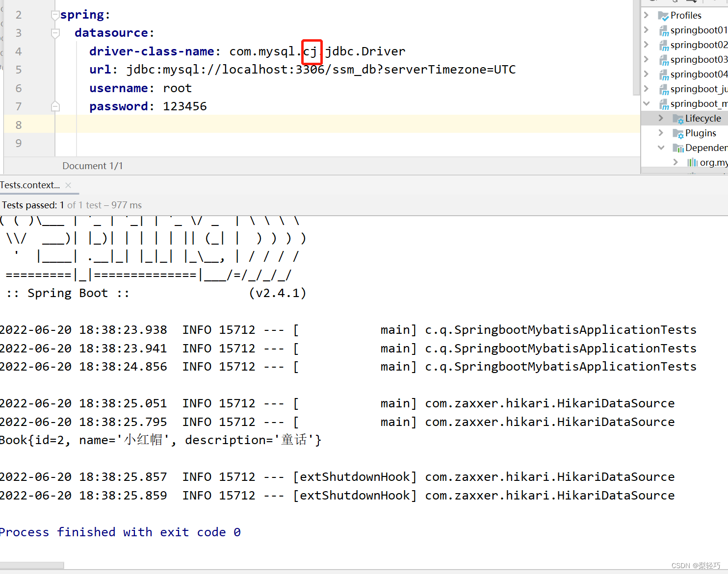The image size is (728, 574).
Task: Collapse the Dependencies node chevron
Action: tap(661, 148)
